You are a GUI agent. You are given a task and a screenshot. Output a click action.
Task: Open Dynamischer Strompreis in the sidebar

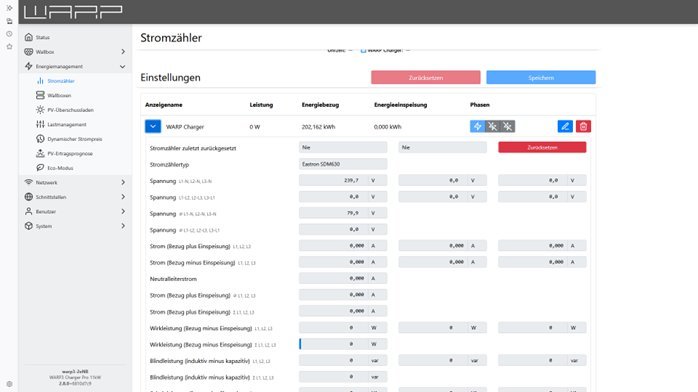pyautogui.click(x=75, y=139)
